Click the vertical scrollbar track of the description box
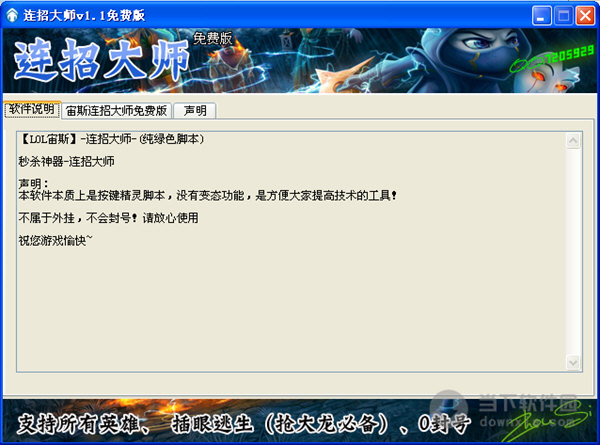The image size is (600, 445). (x=573, y=251)
